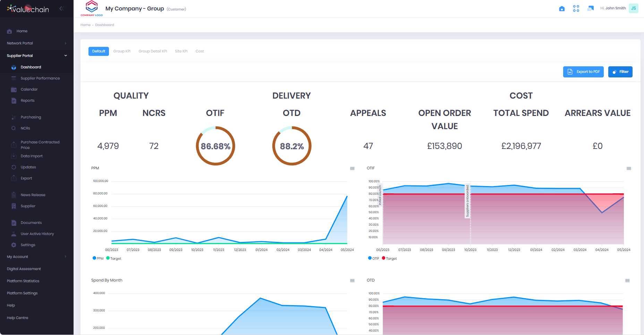This screenshot has width=644, height=335.
Task: Open the OTD chart hamburger menu
Action: click(x=627, y=280)
